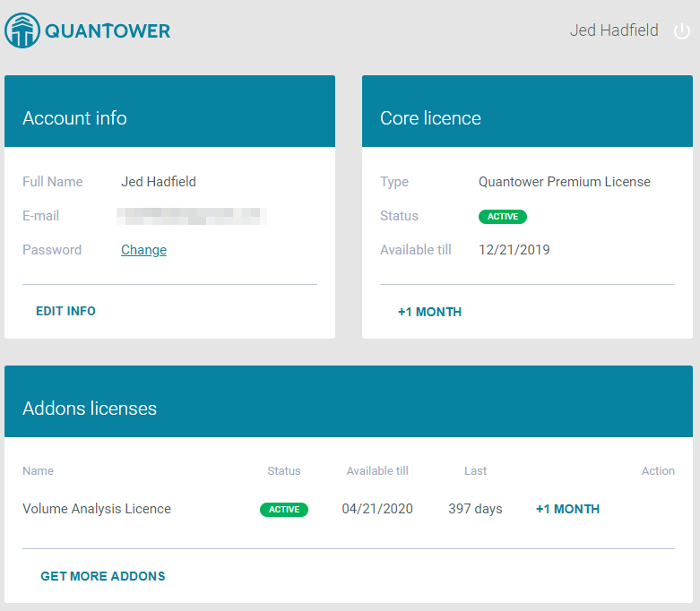This screenshot has height=611, width=700.
Task: Click the Quantower Premium License type text
Action: [x=564, y=182]
